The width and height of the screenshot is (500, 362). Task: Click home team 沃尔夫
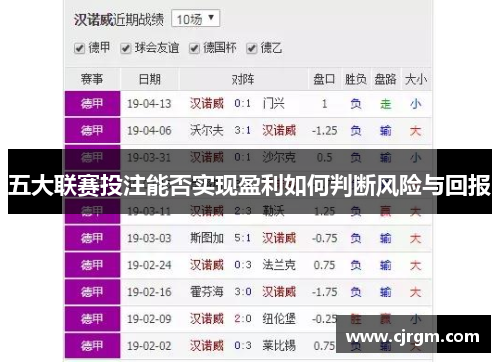tap(207, 130)
